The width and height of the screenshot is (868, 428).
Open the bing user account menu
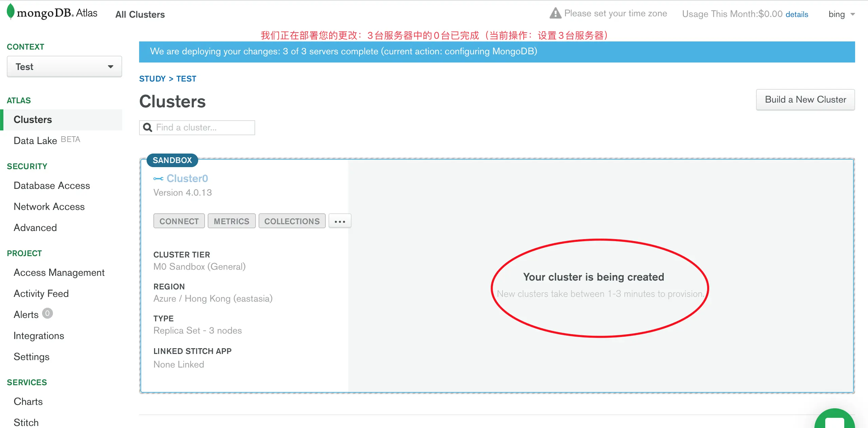(x=841, y=14)
